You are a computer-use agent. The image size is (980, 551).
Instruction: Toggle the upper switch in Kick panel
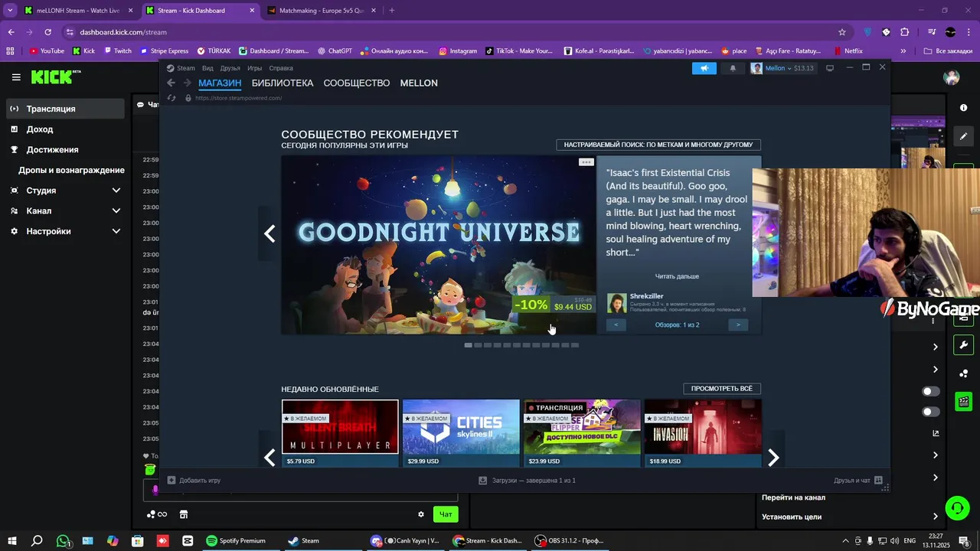931,391
